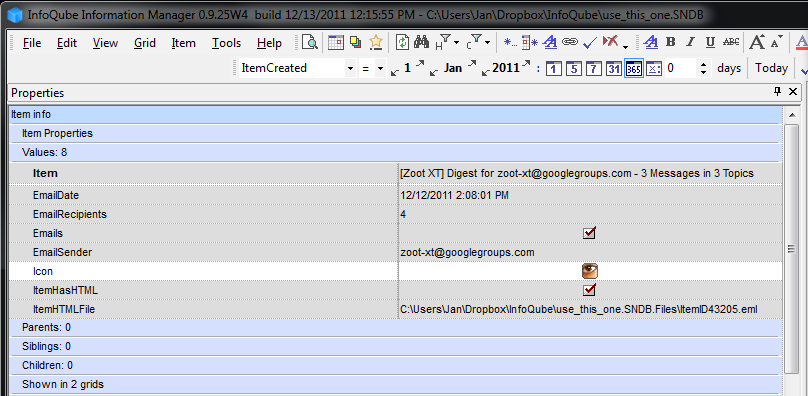The width and height of the screenshot is (808, 396).
Task: Collapse the Item info section
Action: 396,114
